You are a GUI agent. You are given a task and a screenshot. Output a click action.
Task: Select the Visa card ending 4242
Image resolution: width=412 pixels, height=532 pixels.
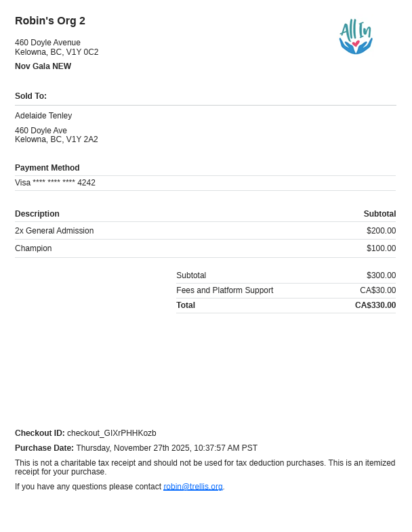tap(55, 183)
